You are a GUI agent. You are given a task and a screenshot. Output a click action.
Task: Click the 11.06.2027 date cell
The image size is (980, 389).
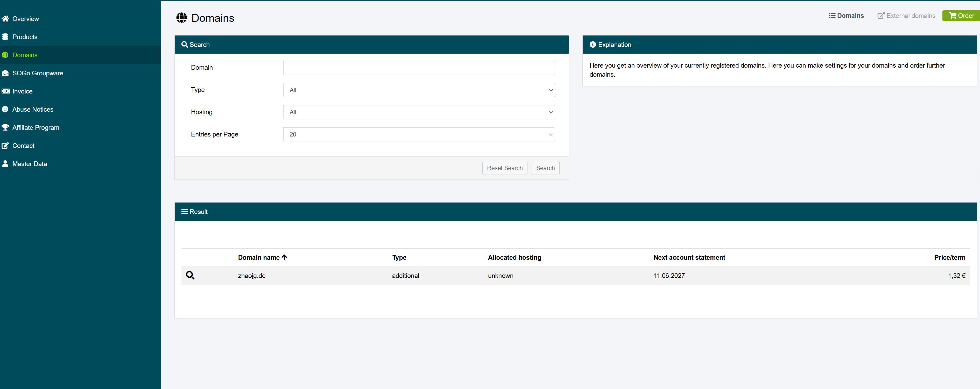pos(669,276)
